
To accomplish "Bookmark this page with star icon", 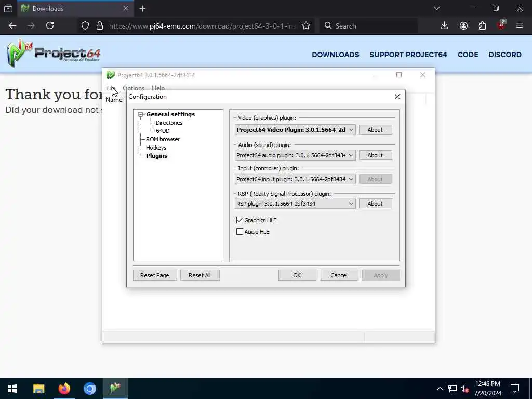I will click(x=306, y=26).
